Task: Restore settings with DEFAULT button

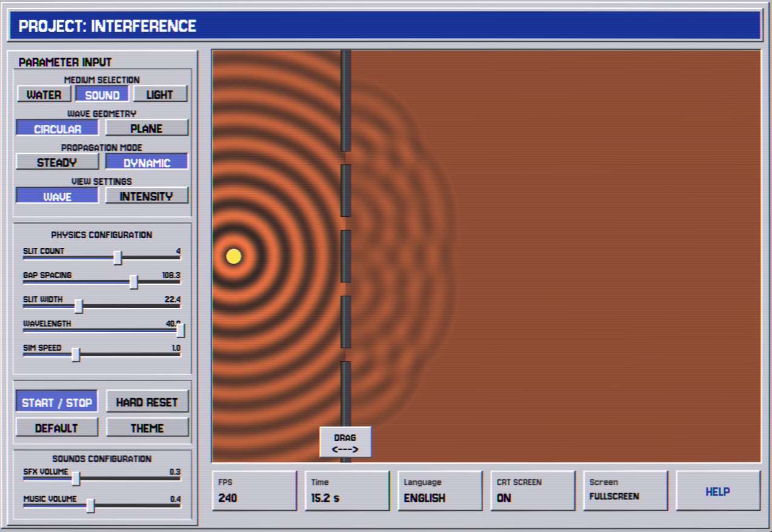Action: pos(57,428)
